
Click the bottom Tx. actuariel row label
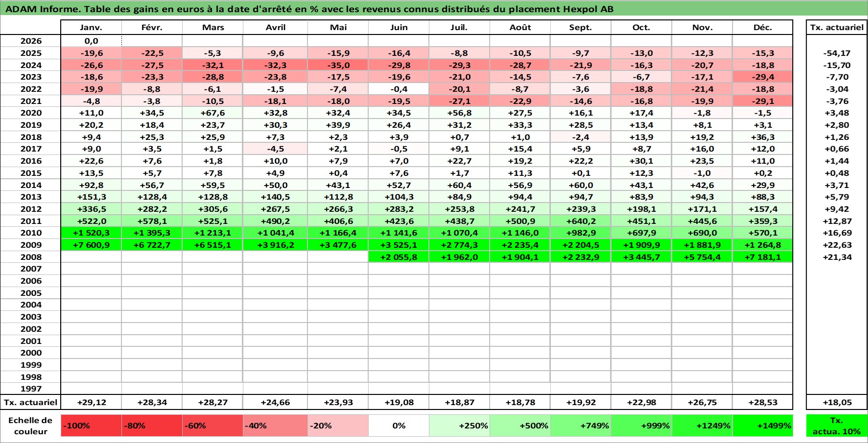pyautogui.click(x=31, y=402)
